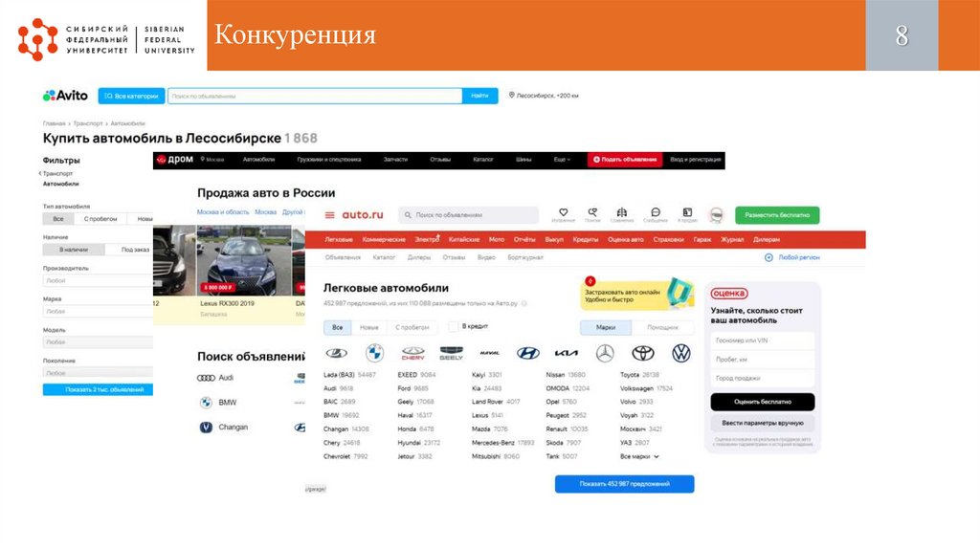Open Drom Запчасти menu item

tap(395, 160)
